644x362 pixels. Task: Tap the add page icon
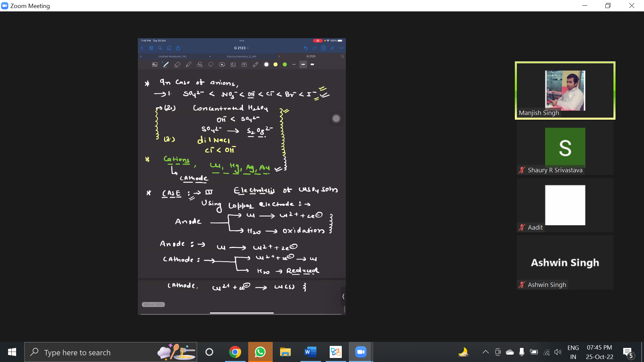coord(324,48)
